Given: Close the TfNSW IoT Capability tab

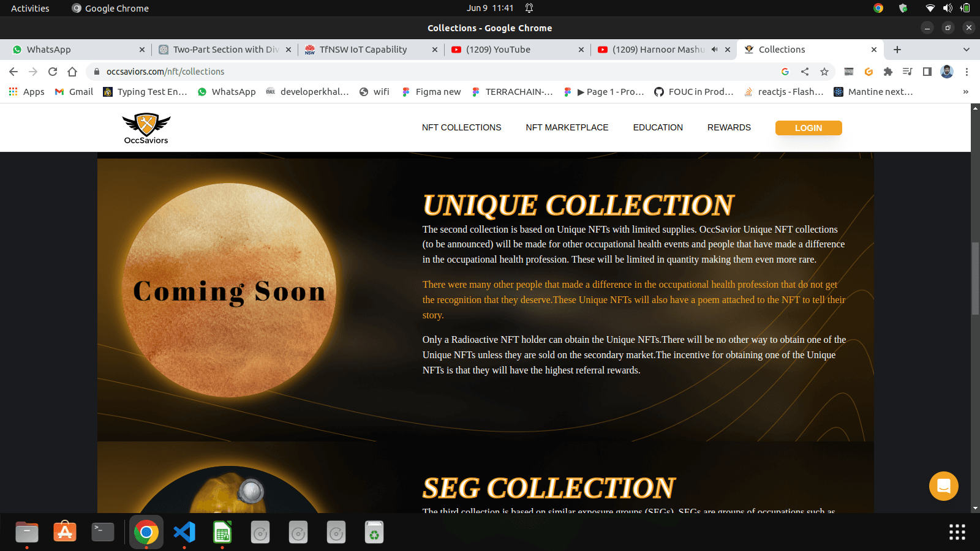Looking at the screenshot, I should pyautogui.click(x=435, y=50).
